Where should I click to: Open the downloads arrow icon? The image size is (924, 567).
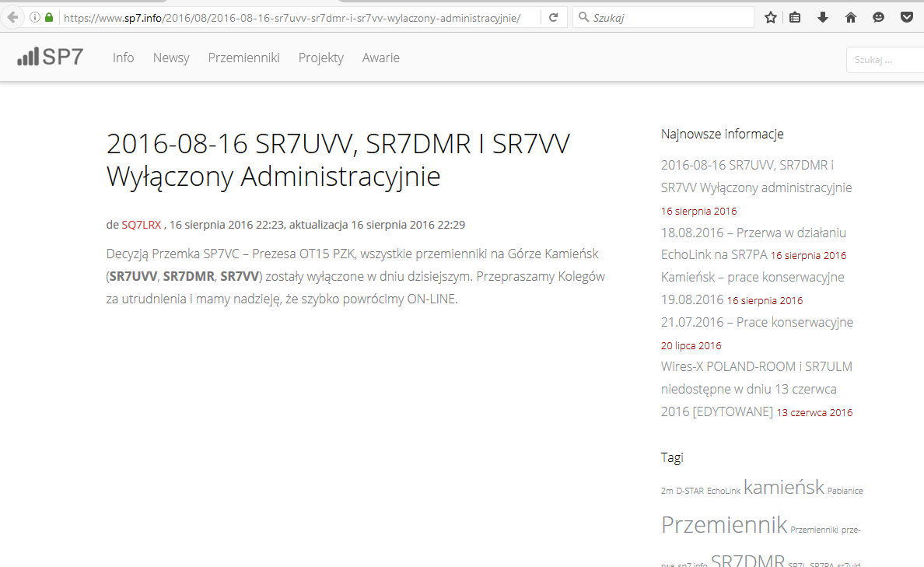point(823,17)
